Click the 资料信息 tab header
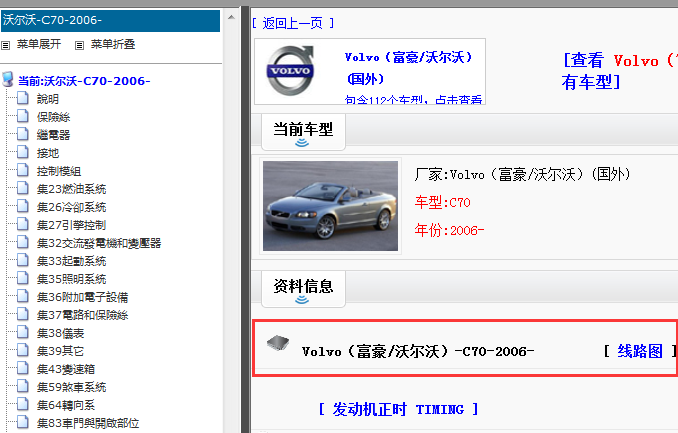 (303, 289)
